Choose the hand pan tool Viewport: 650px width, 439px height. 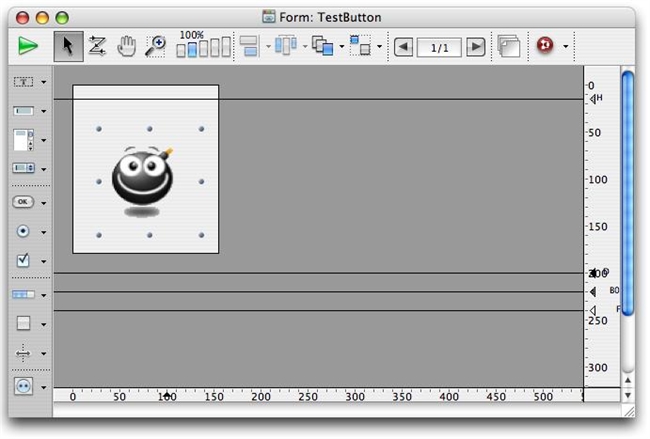126,46
